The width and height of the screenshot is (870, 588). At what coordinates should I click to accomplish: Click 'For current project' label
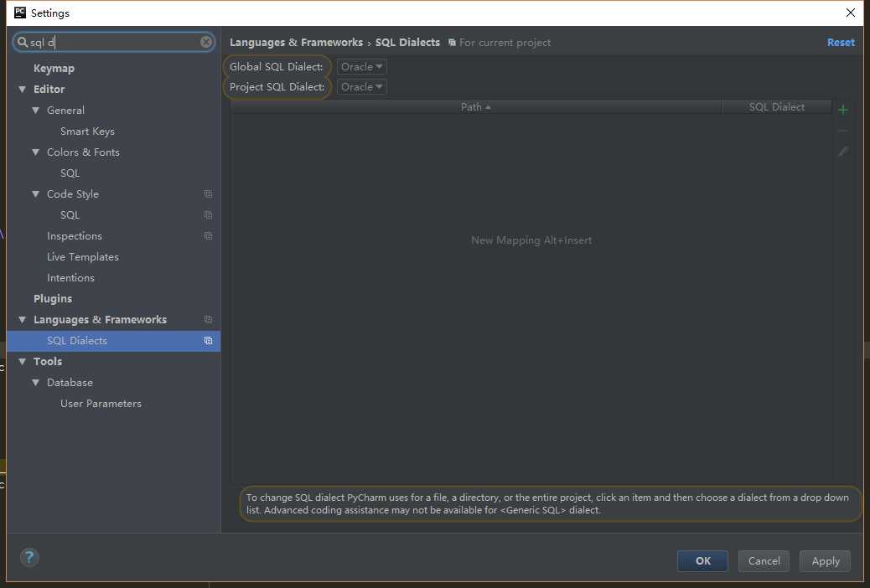click(505, 43)
